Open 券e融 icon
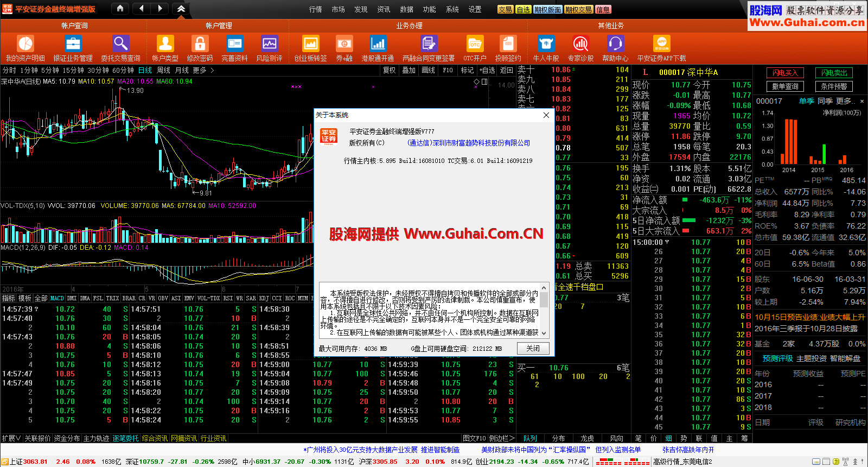The height and width of the screenshot is (467, 868). click(344, 44)
